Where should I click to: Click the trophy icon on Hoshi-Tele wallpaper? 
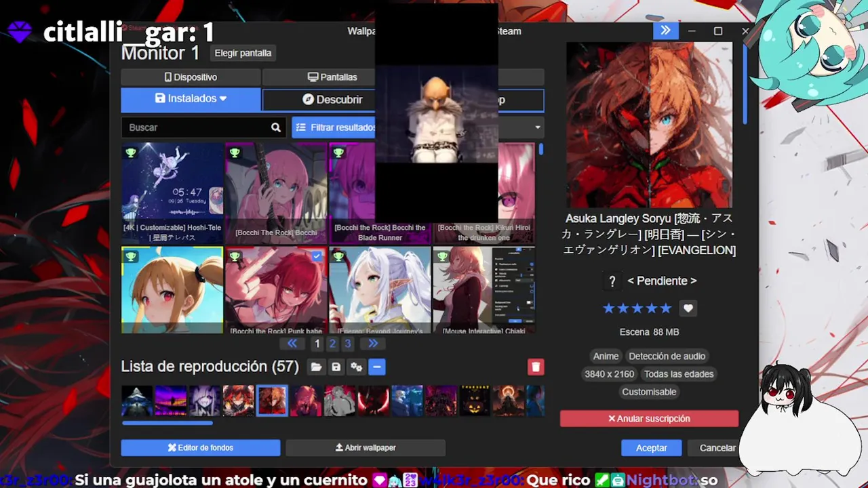pos(131,153)
